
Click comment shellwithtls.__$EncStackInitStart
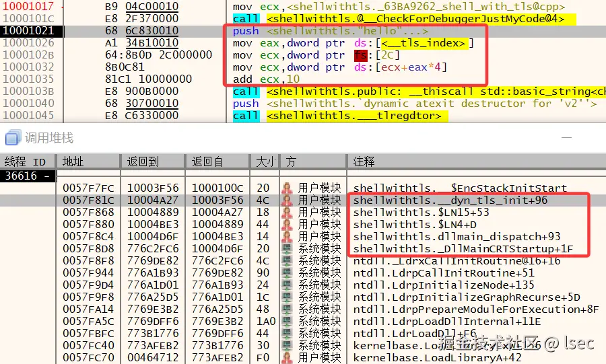460,188
